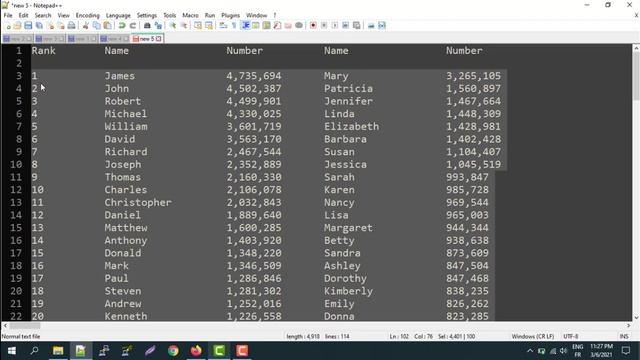The image size is (640, 360).
Task: Click the Paste toolbar icon
Action: pos(107,25)
